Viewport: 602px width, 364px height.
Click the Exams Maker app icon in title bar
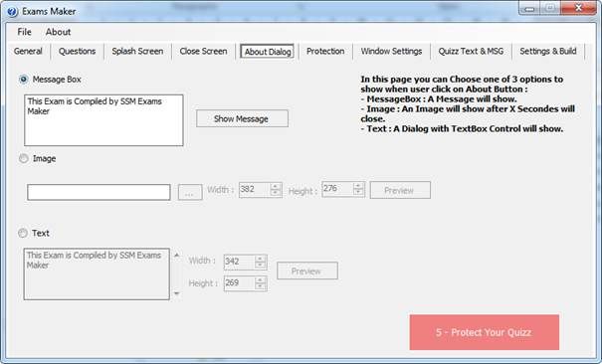click(12, 12)
